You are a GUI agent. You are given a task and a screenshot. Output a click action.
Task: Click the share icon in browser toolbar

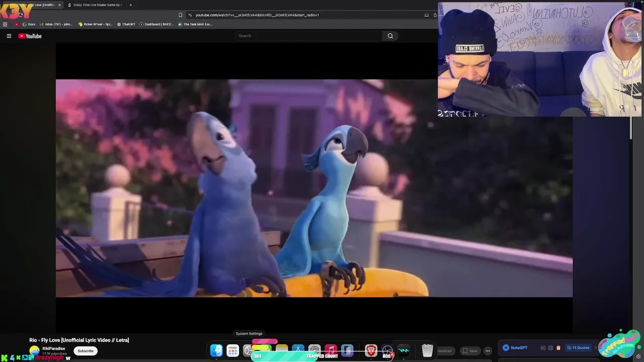[x=435, y=15]
